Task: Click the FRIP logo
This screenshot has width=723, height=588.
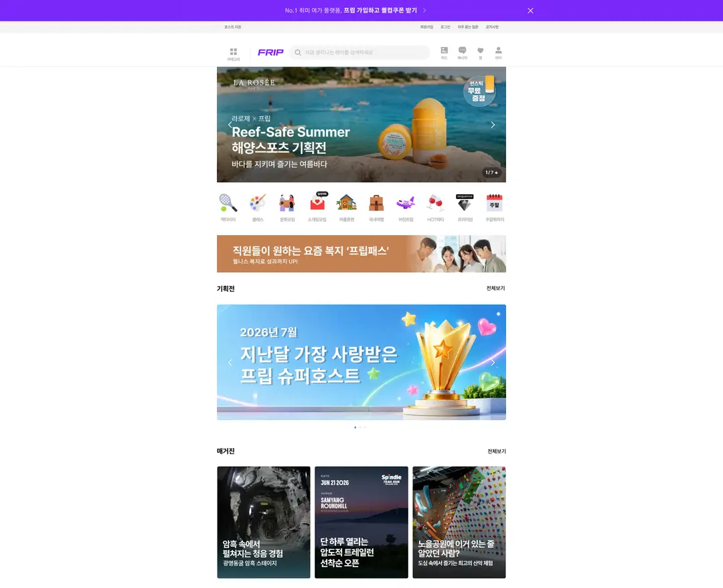Action: (270, 53)
